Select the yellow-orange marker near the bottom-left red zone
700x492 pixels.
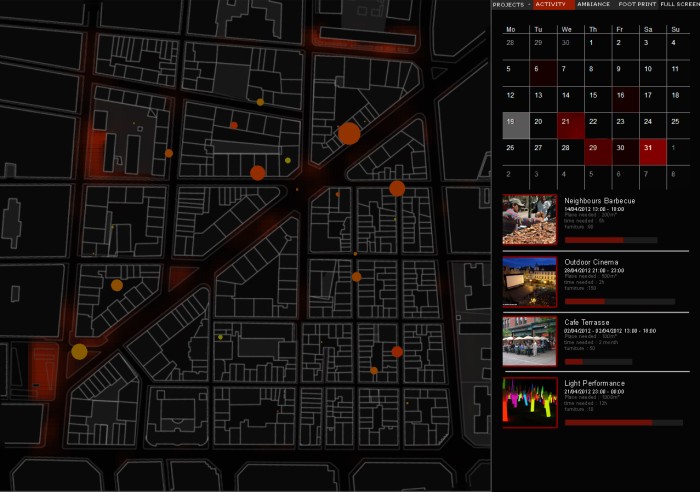point(79,351)
